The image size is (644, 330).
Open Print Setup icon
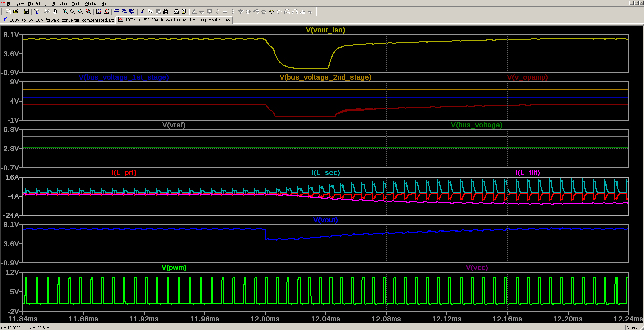[176, 12]
